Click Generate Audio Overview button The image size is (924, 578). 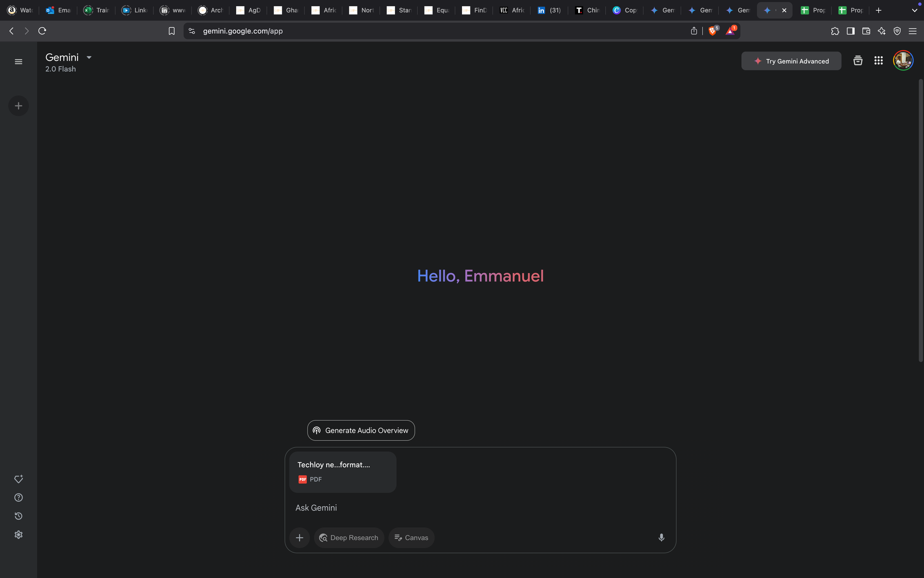pyautogui.click(x=361, y=430)
